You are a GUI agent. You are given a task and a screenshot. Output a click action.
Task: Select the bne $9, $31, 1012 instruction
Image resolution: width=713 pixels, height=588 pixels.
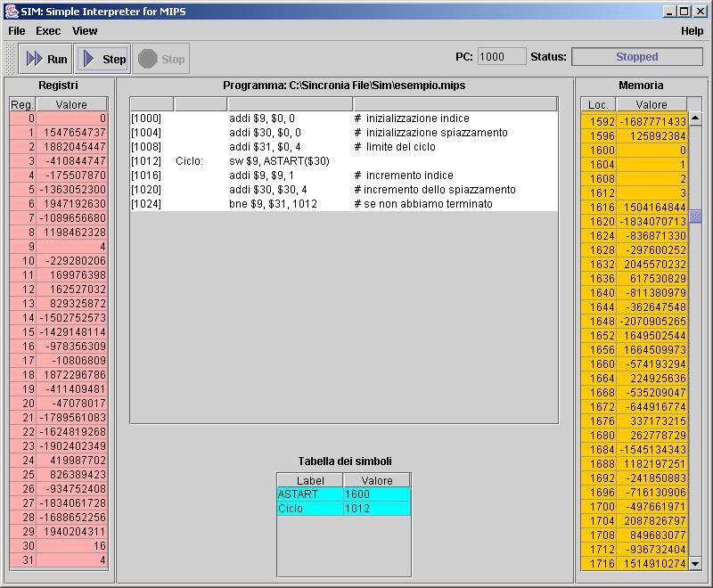(273, 204)
